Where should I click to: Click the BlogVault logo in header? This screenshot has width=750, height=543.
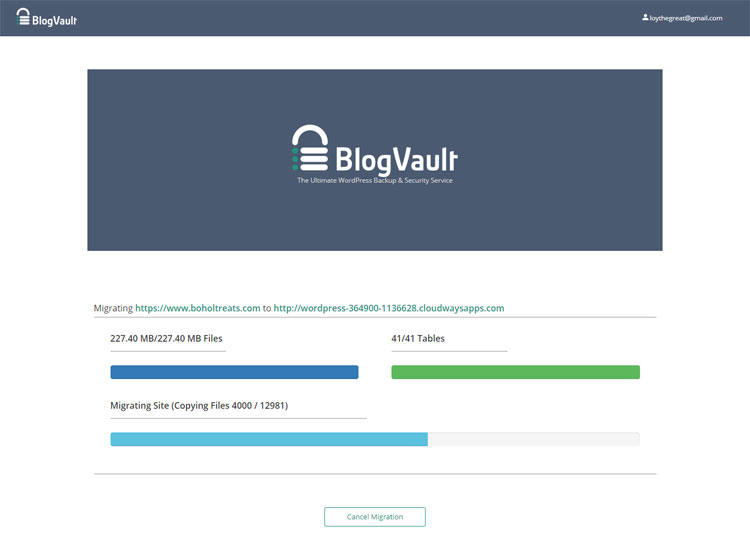pyautogui.click(x=46, y=17)
